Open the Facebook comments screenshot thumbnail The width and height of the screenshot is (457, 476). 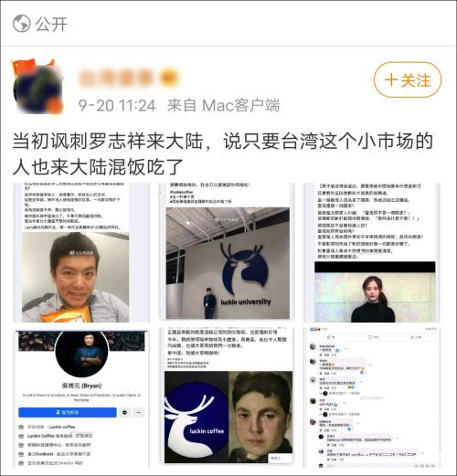(x=372, y=398)
